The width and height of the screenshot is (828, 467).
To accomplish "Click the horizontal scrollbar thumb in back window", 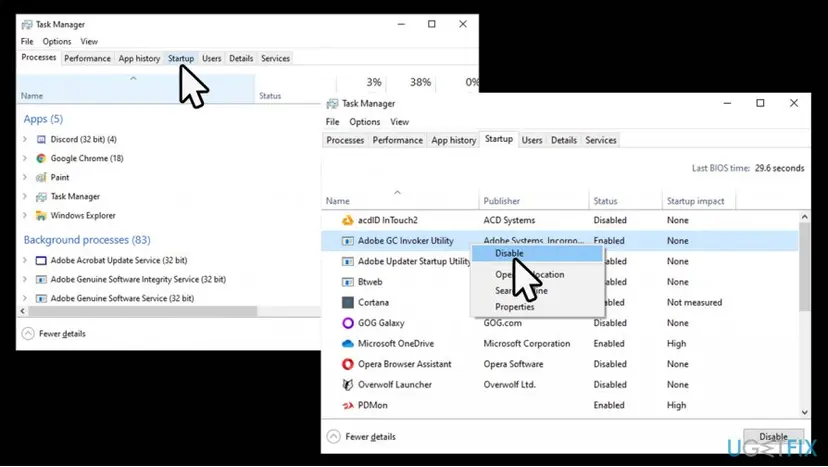I will [143, 312].
